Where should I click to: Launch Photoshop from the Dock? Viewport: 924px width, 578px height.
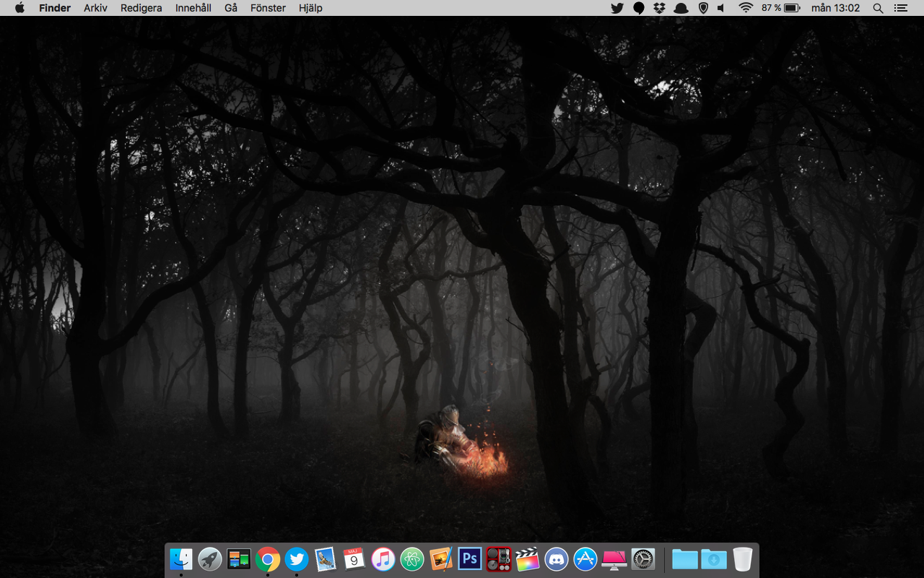click(470, 559)
